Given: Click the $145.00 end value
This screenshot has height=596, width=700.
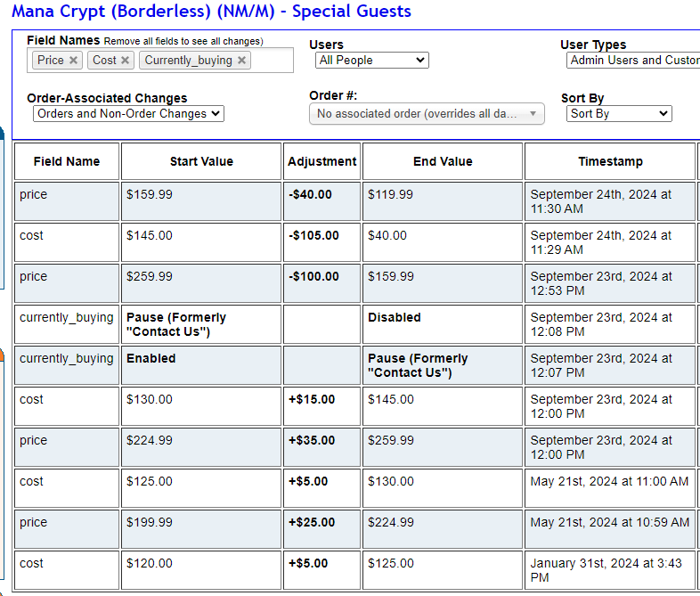Looking at the screenshot, I should 391,400.
